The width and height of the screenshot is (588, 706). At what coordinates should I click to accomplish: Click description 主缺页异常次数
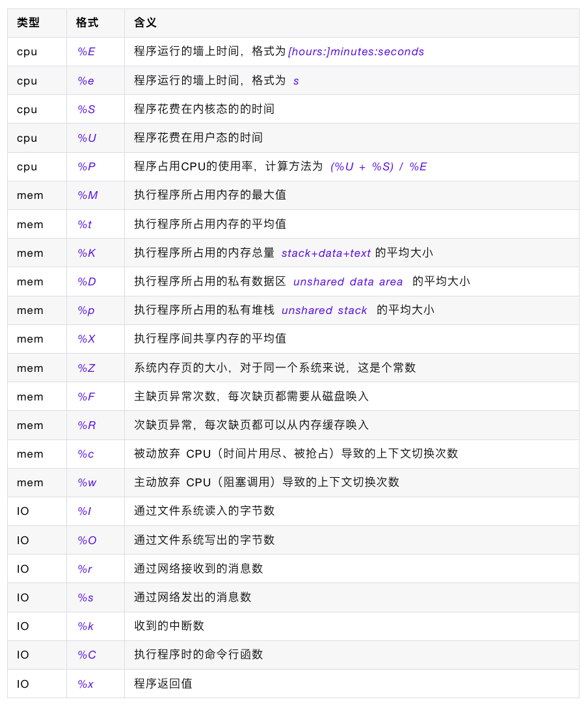(x=252, y=397)
